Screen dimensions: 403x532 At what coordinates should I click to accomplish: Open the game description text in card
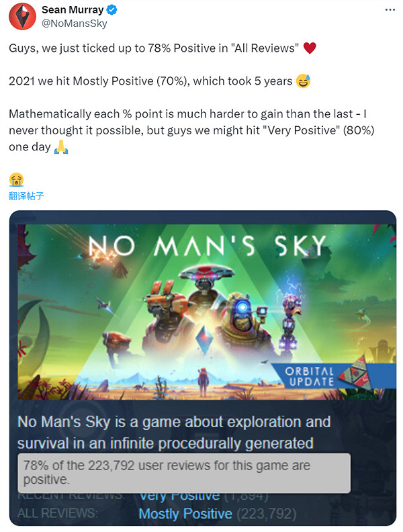(174, 433)
